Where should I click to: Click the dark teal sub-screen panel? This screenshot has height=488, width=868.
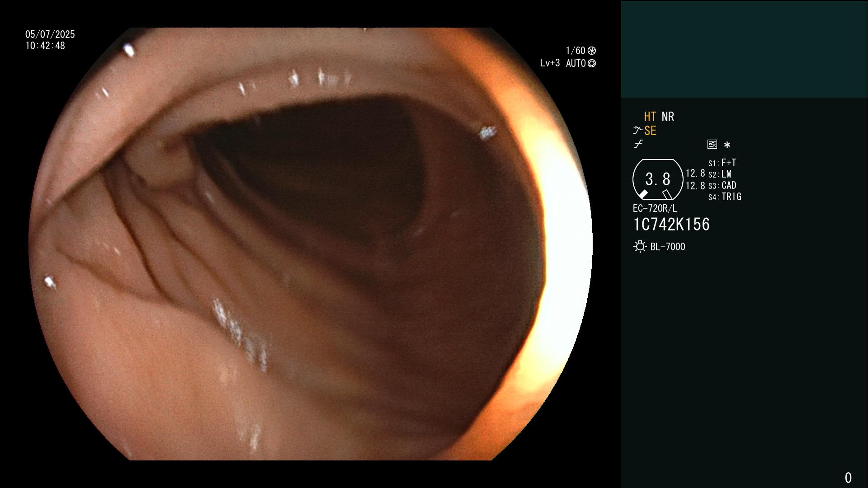745,49
